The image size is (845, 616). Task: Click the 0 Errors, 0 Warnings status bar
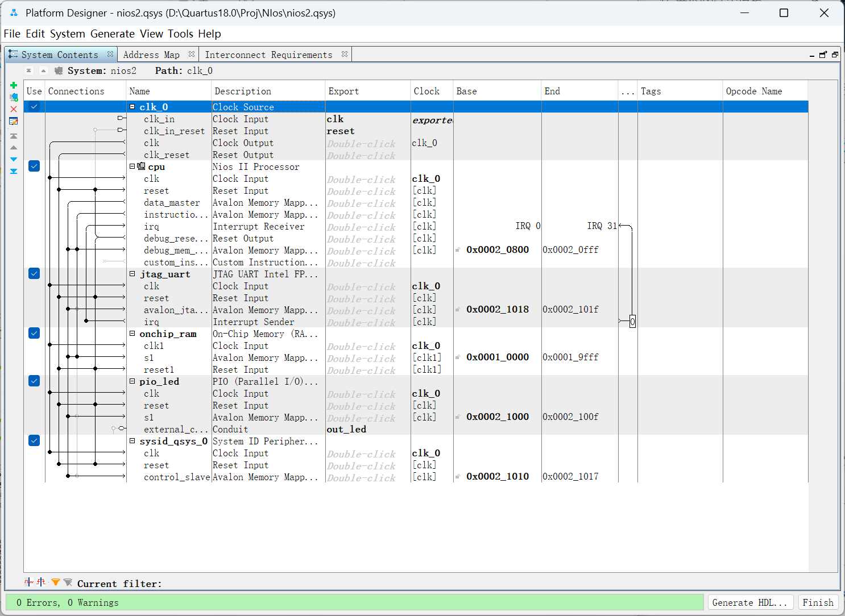point(354,602)
